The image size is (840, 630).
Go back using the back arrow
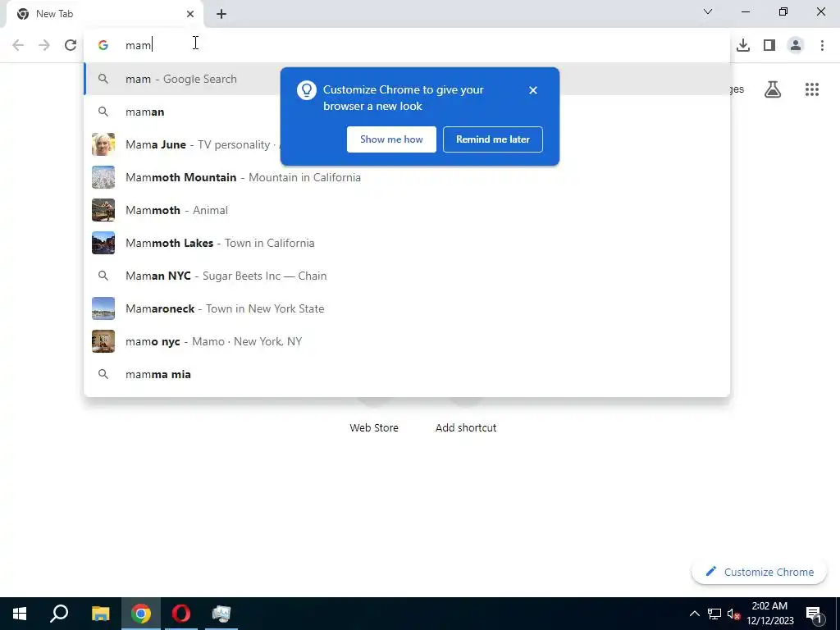tap(18, 45)
